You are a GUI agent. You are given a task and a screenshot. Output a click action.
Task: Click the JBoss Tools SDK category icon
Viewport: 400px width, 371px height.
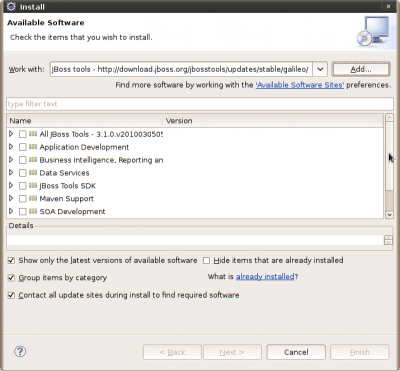coord(33,186)
